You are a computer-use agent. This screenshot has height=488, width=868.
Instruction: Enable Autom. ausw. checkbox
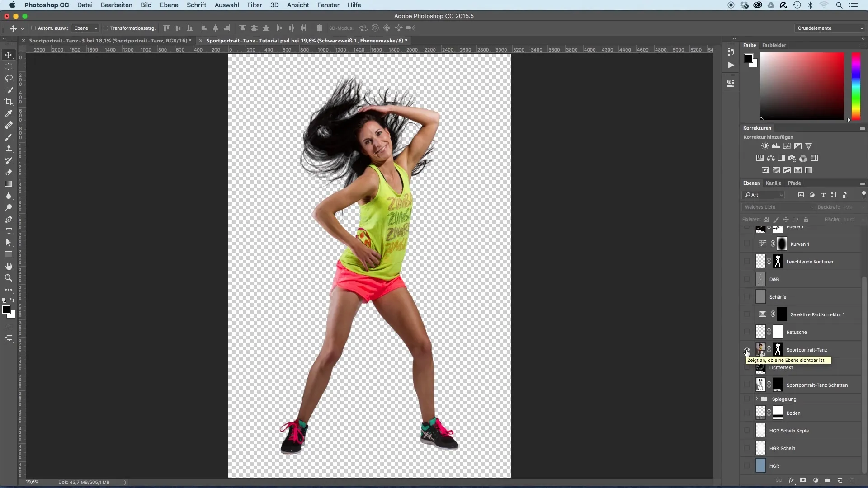click(33, 28)
